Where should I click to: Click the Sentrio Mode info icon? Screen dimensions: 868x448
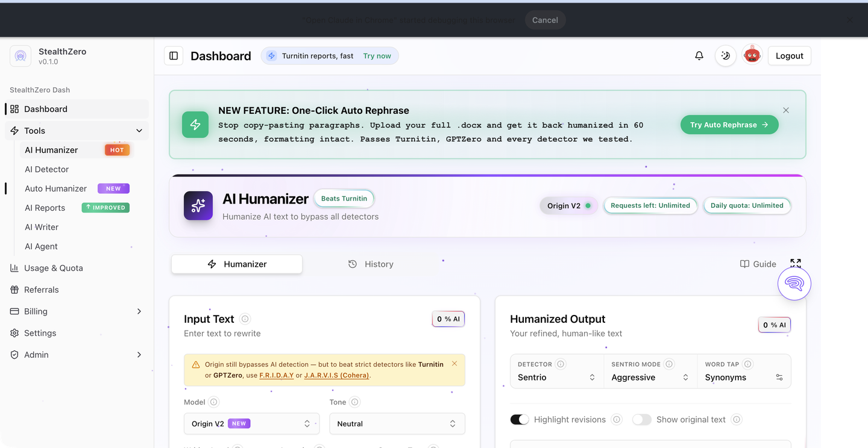[x=669, y=364]
